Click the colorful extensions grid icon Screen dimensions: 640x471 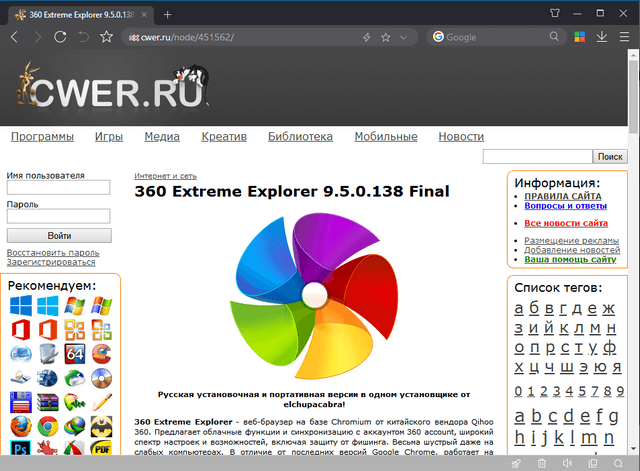pos(579,37)
